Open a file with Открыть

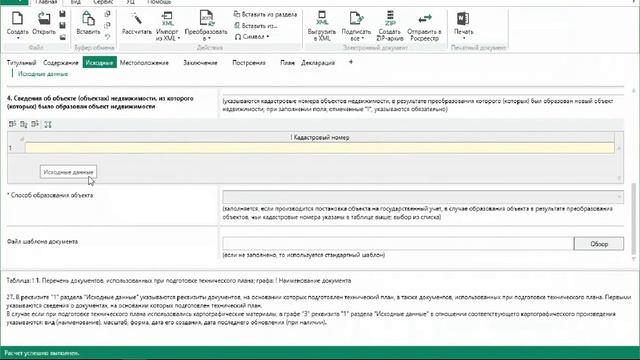click(x=44, y=22)
